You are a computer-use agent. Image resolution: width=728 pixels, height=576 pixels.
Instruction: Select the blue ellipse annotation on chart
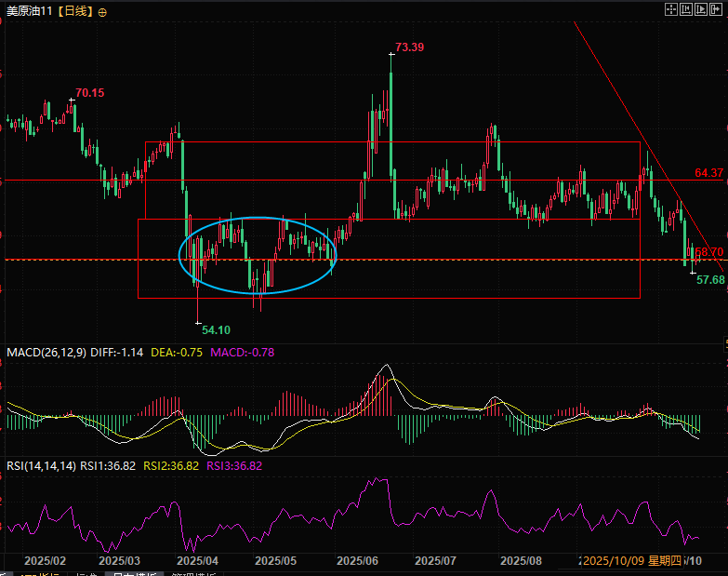pyautogui.click(x=257, y=220)
